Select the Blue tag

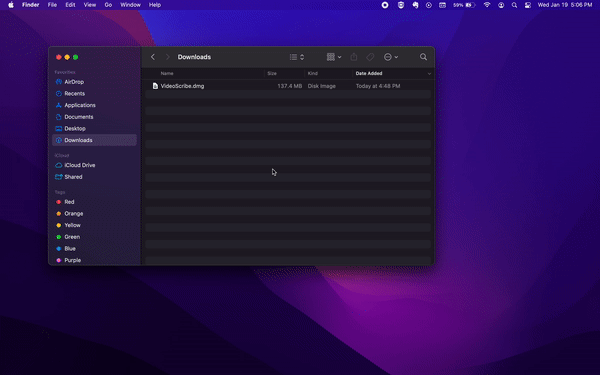(x=94, y=248)
